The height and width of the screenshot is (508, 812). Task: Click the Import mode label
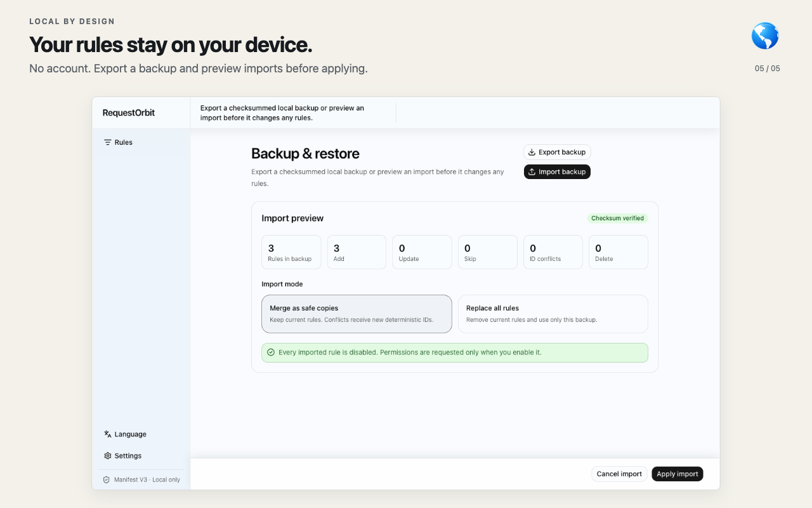282,284
